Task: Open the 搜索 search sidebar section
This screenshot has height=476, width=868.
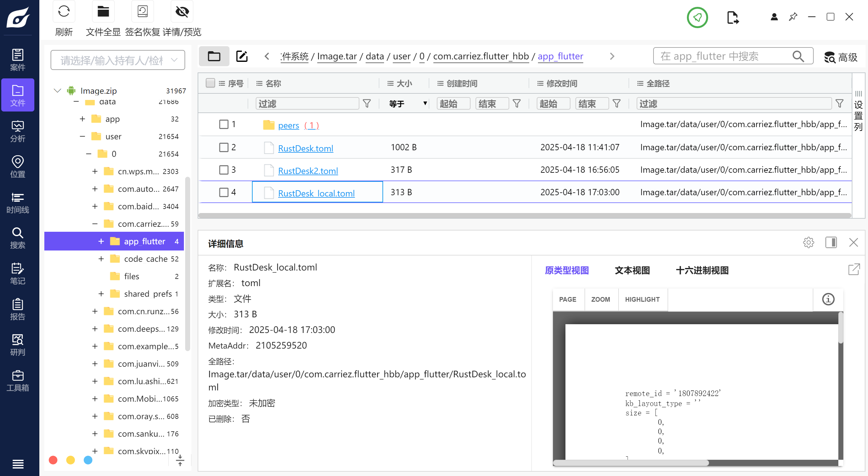Action: 18,238
